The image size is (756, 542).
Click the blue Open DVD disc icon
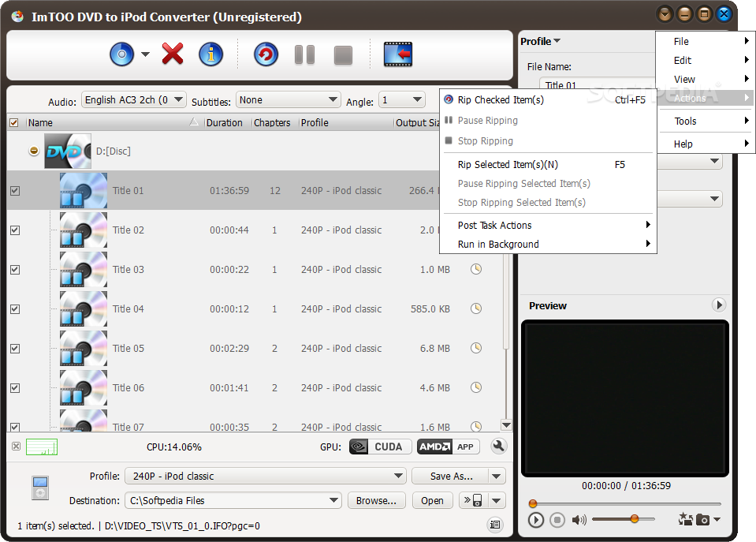click(122, 54)
